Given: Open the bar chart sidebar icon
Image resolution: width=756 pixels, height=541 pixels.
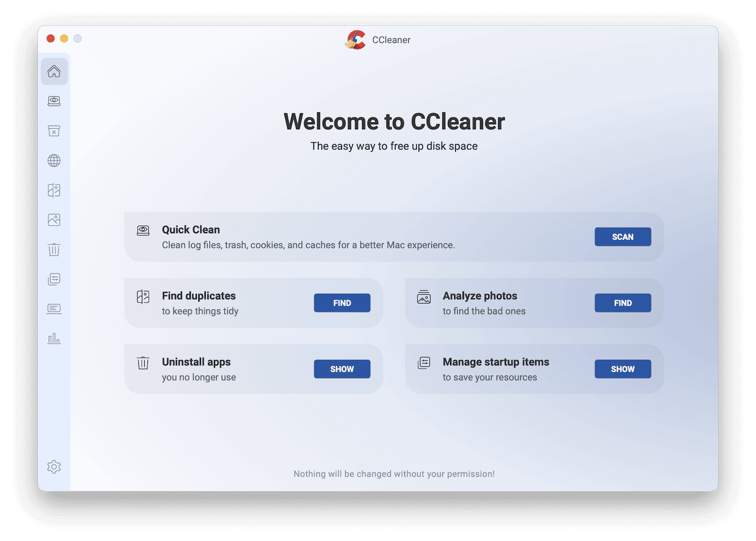Looking at the screenshot, I should [x=54, y=338].
